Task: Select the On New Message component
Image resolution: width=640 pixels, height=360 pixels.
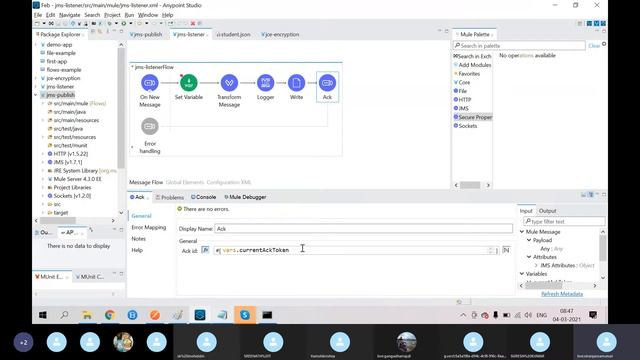Action: (149, 83)
